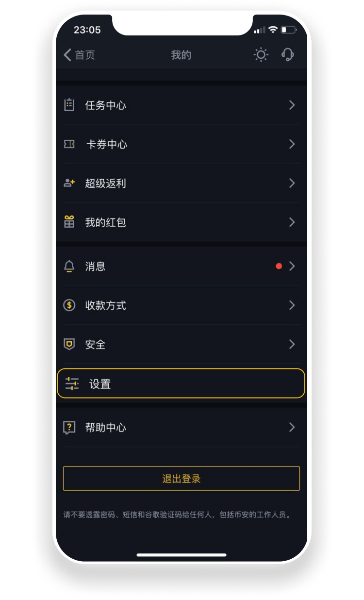Click the 卡券中心 ticket icon
The image size is (364, 600).
point(69,144)
